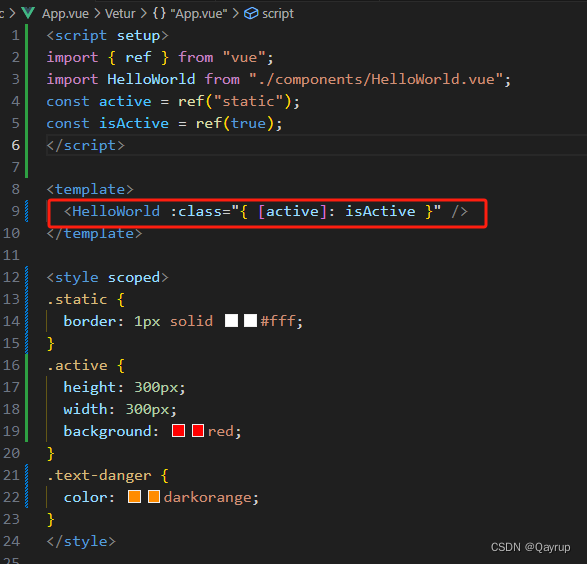Click the "vue" string on line 2
The width and height of the screenshot is (587, 564).
[x=244, y=57]
